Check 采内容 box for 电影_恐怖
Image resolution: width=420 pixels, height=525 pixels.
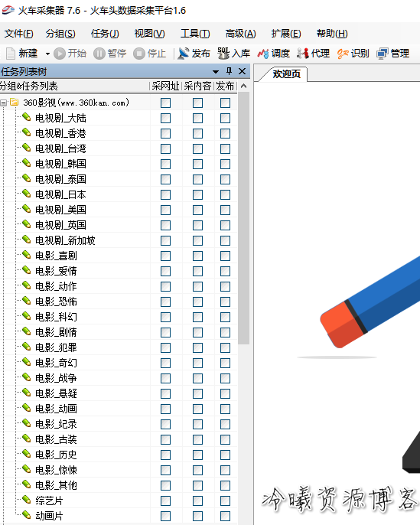click(198, 302)
